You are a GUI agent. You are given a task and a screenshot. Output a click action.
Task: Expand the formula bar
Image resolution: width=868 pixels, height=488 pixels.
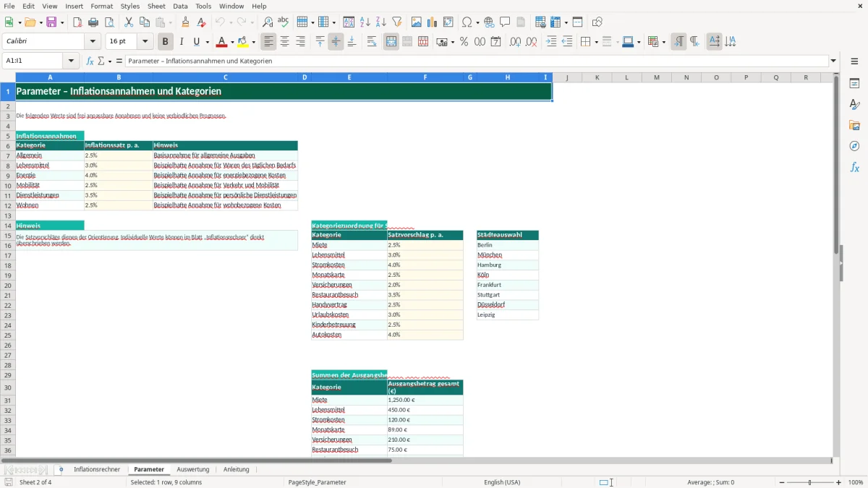(833, 61)
